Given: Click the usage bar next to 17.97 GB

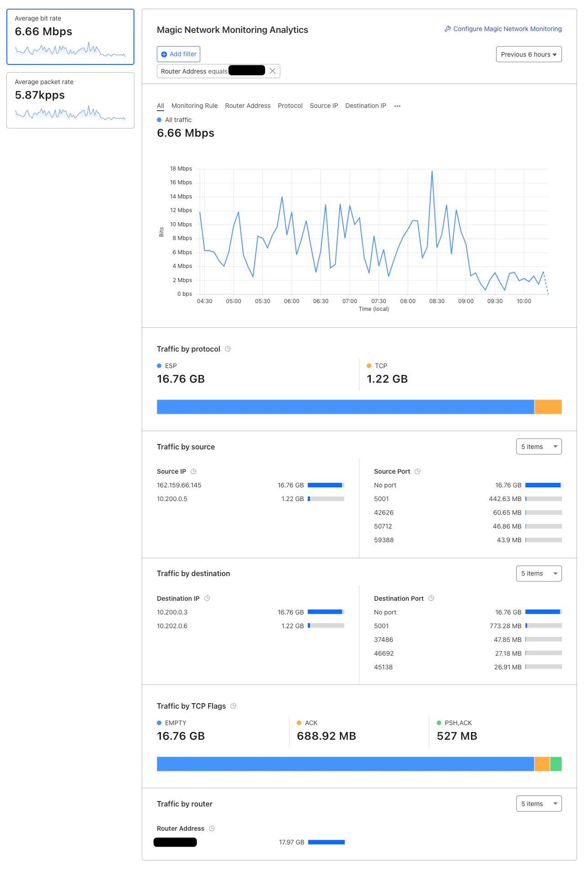Looking at the screenshot, I should pos(326,842).
